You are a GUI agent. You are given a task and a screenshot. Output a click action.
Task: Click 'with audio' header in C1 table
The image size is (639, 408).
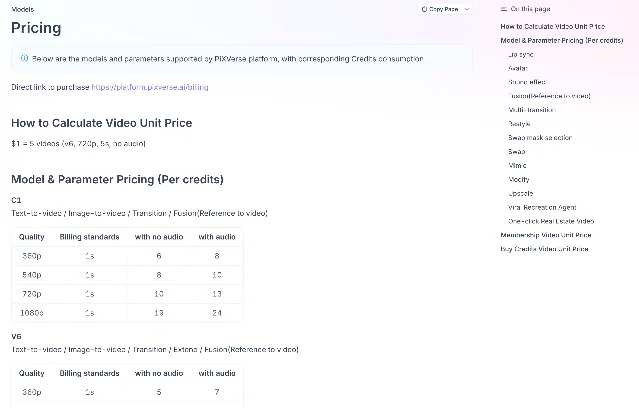pos(217,237)
